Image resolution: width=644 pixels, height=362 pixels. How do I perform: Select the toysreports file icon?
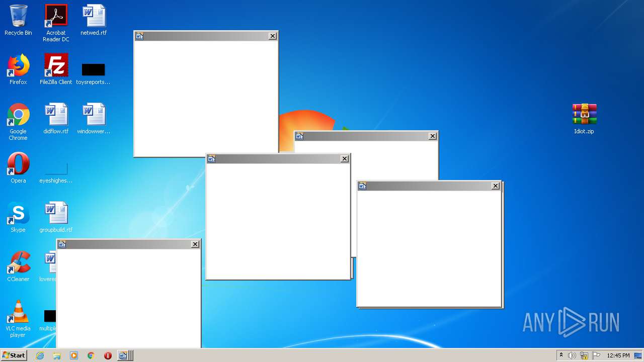coord(94,73)
